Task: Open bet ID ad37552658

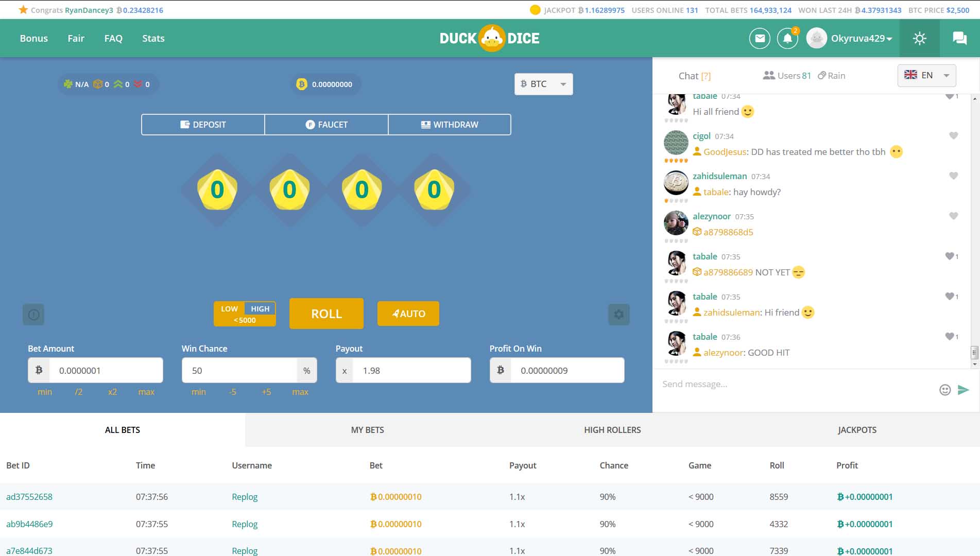Action: tap(29, 497)
